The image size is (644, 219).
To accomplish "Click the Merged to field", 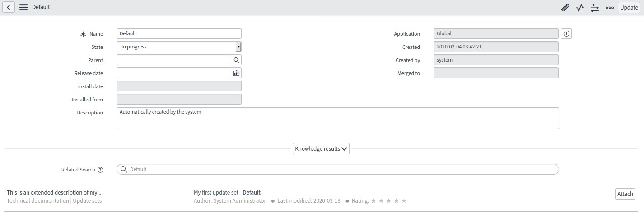I will pos(496,73).
